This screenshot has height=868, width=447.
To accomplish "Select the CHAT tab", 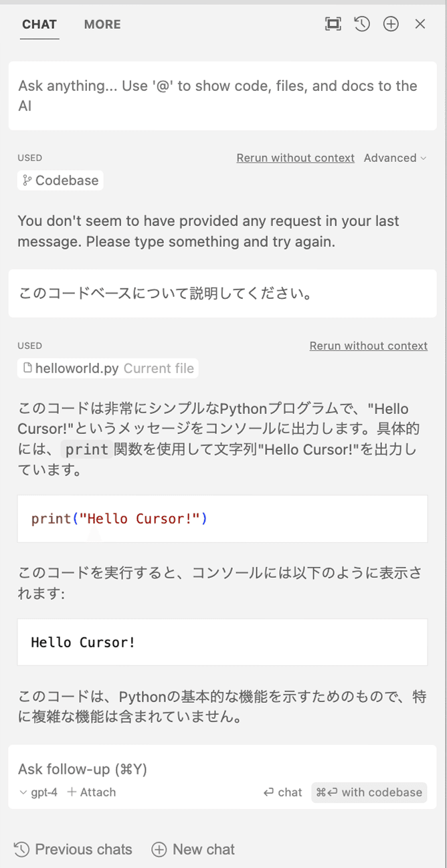I will click(39, 24).
